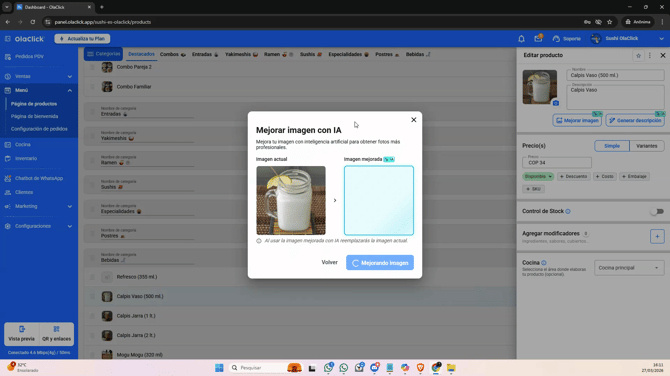Switch to the Ramen tab

[278, 54]
